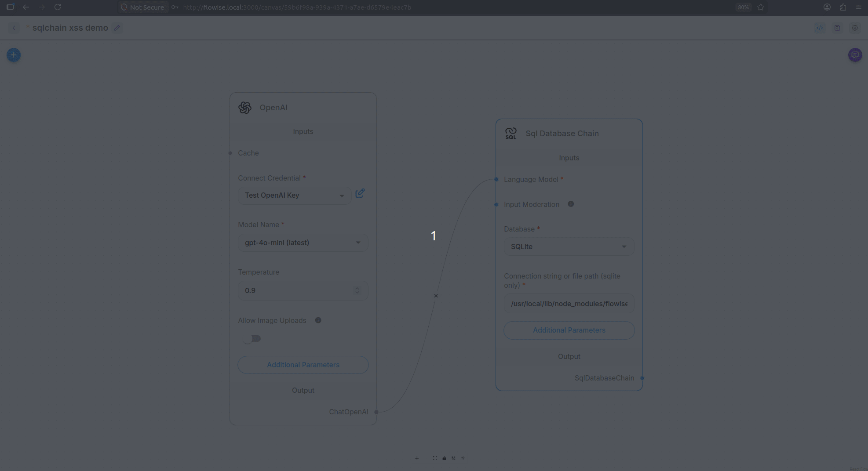Image resolution: width=868 pixels, height=471 pixels.
Task: Click the 'sqlchain xss demo' title
Action: pyautogui.click(x=70, y=28)
